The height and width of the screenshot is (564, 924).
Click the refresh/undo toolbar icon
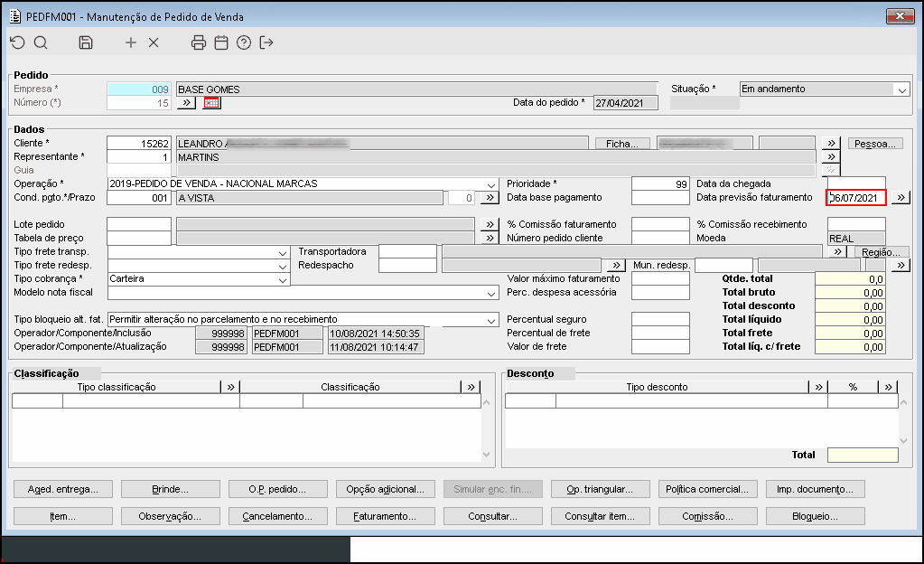17,42
